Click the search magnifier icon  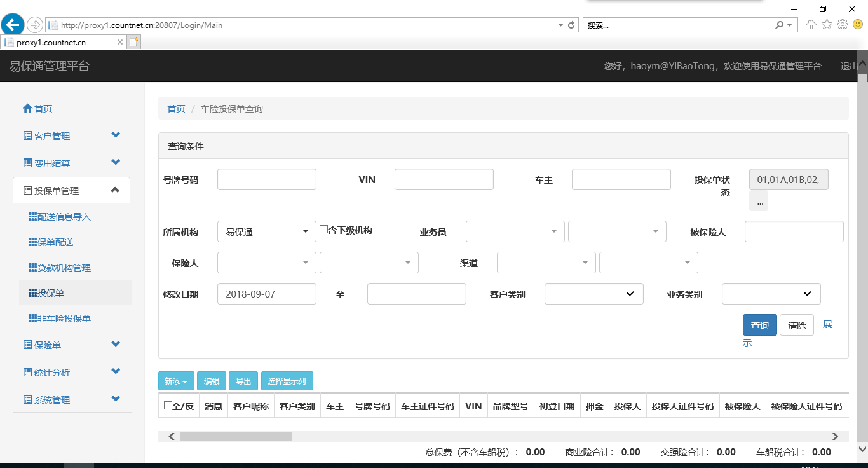(779, 25)
